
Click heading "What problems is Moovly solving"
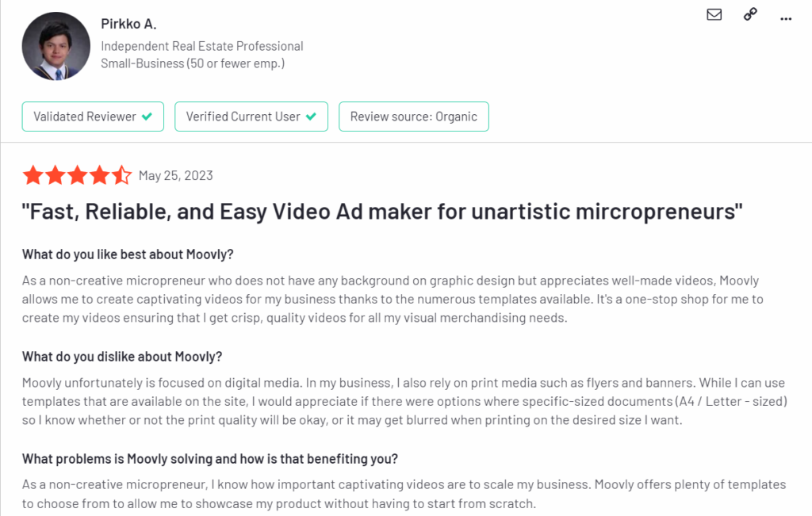(x=209, y=459)
